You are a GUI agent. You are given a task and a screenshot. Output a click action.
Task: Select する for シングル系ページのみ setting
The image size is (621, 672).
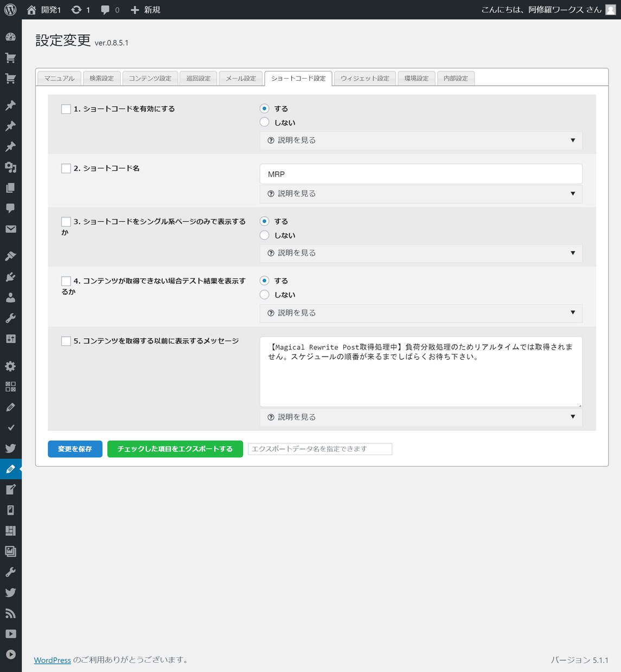pyautogui.click(x=264, y=221)
